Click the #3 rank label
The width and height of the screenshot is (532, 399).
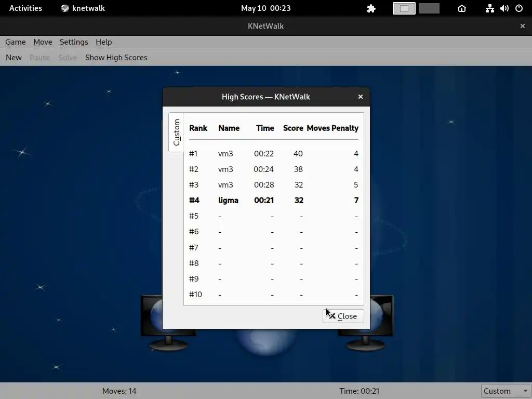(x=193, y=185)
